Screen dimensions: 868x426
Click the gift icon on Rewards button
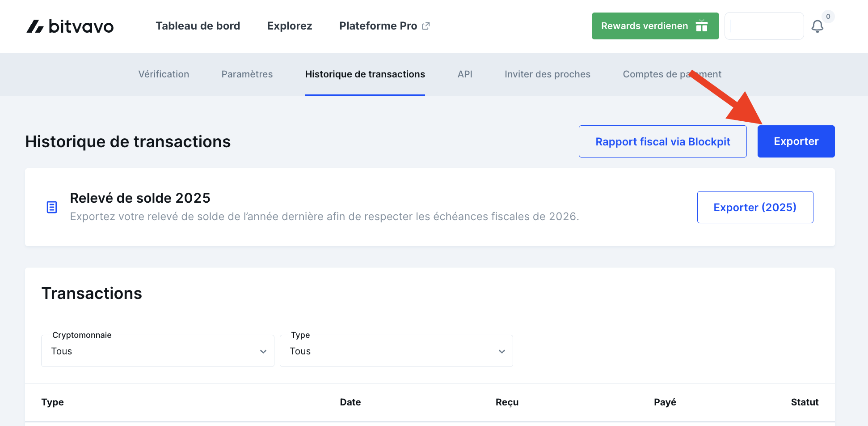point(702,26)
